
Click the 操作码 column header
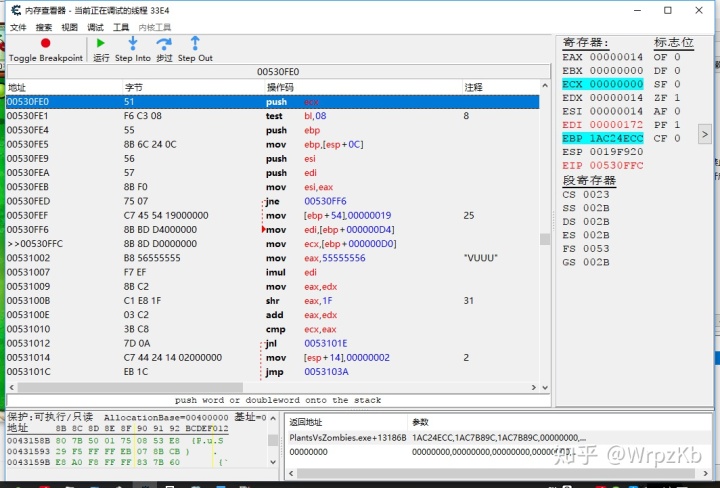tap(363, 87)
